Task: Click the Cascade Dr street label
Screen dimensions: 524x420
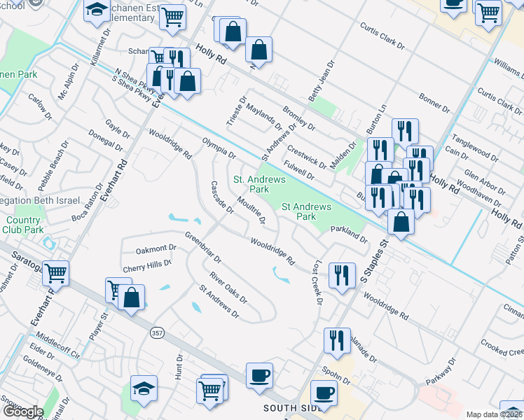Action: click(x=222, y=197)
